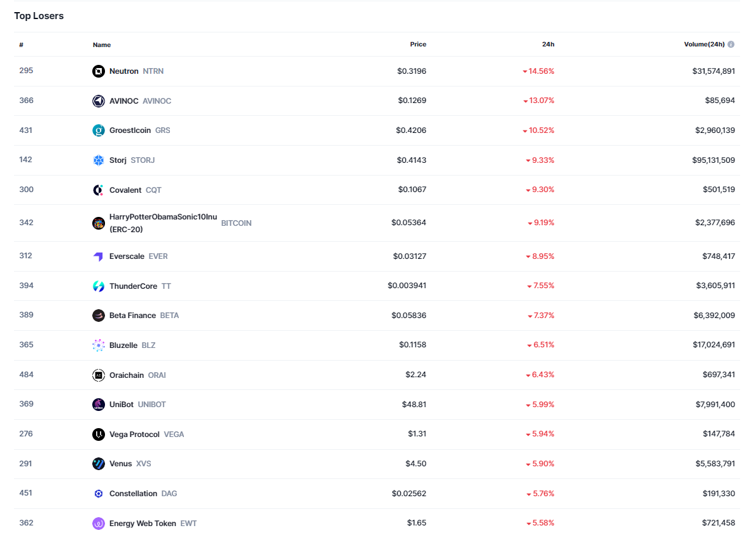This screenshot has height=535, width=756.
Task: Click the Oraichain row name link
Action: coord(127,375)
